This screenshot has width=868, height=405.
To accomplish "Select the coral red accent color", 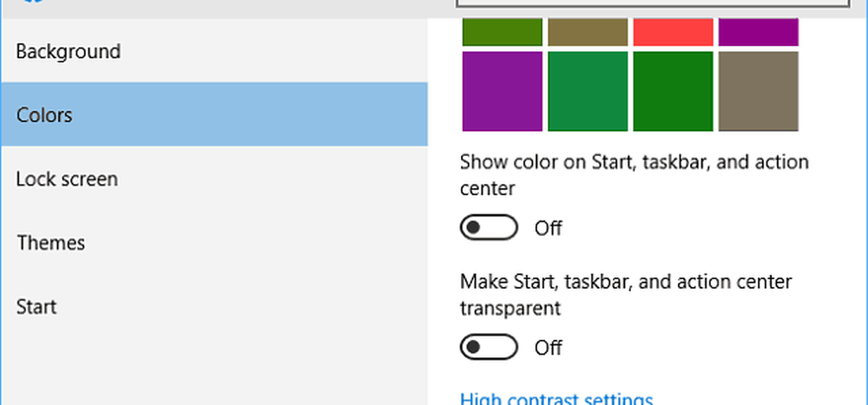I will pos(673,31).
